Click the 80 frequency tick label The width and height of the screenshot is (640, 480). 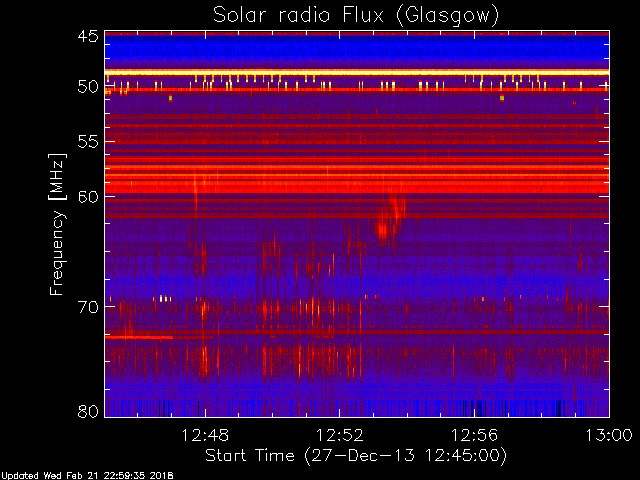click(88, 411)
